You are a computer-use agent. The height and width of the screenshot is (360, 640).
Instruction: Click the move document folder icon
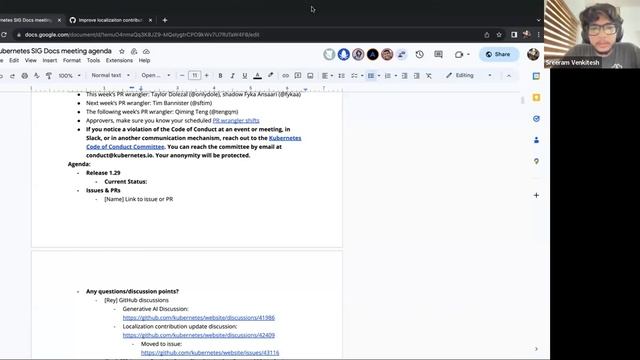point(134,51)
